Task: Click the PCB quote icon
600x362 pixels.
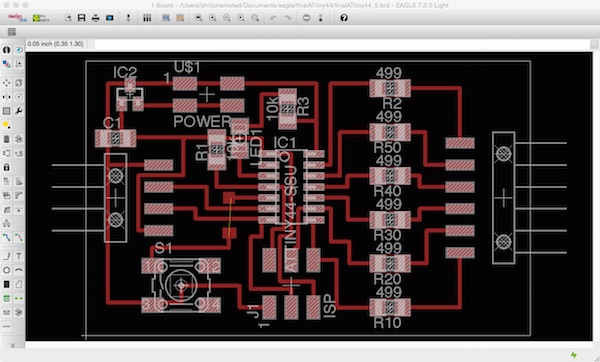Action: 41,18
